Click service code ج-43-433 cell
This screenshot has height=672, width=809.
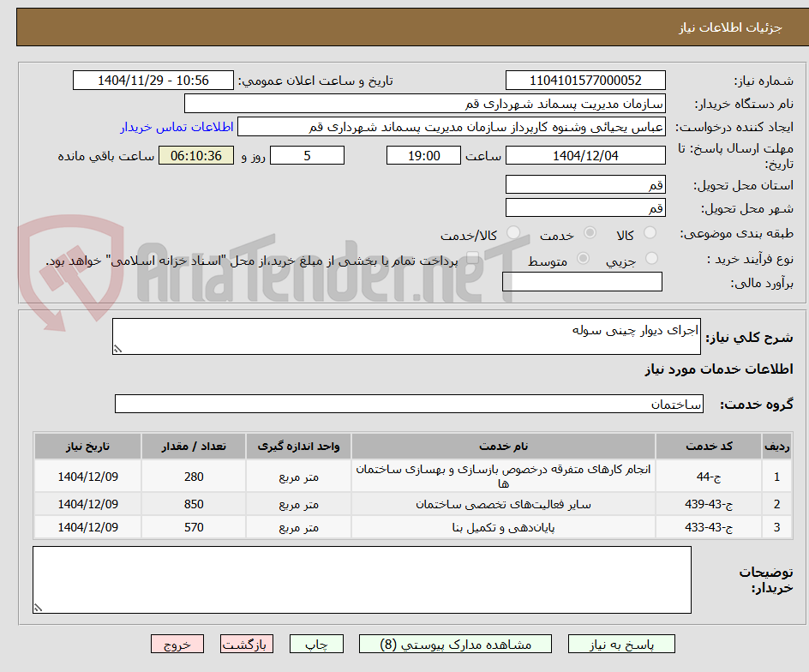(x=709, y=527)
